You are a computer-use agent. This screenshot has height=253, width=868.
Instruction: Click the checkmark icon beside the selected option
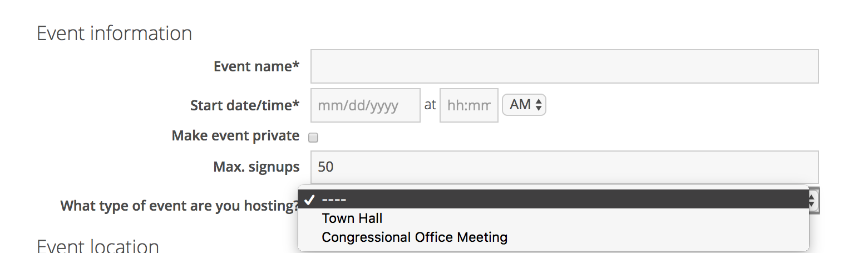(310, 200)
